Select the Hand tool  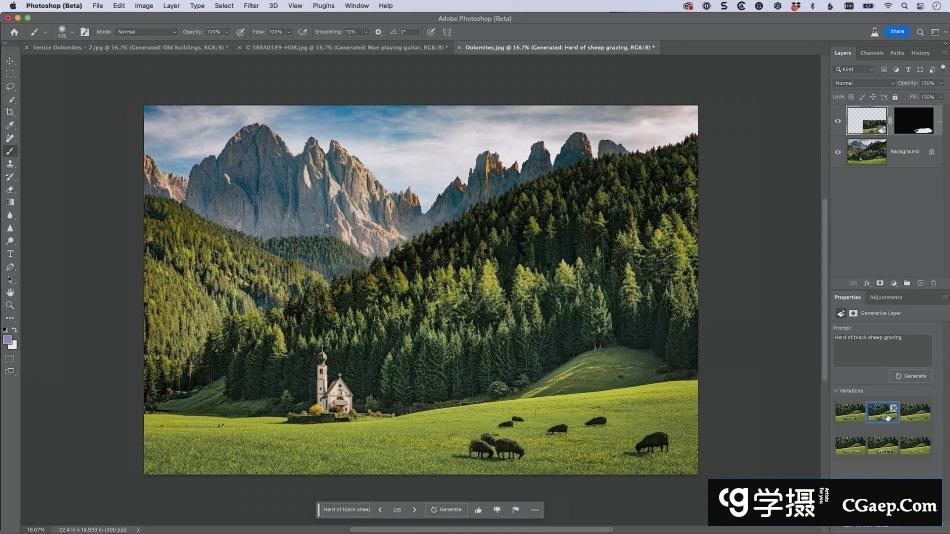[10, 292]
